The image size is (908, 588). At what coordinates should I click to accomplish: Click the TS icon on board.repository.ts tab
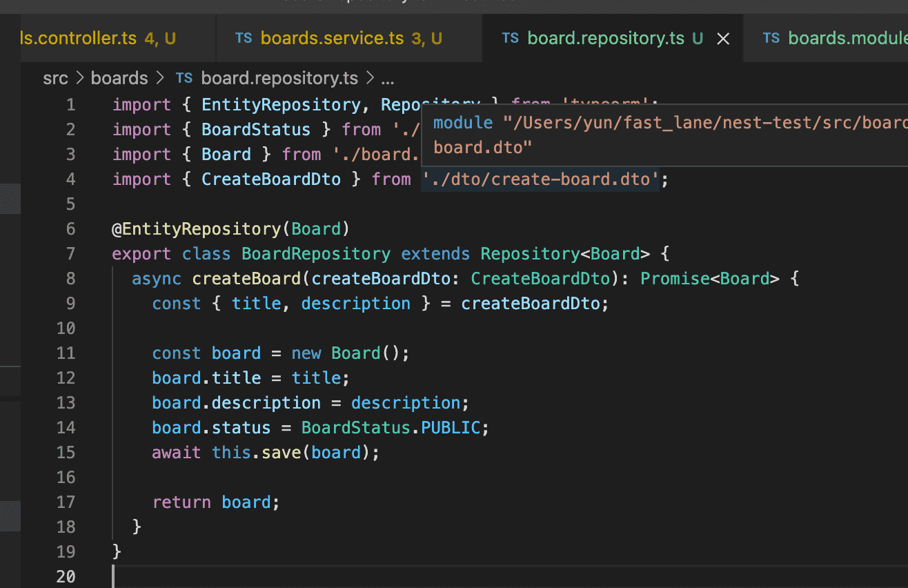[x=511, y=38]
